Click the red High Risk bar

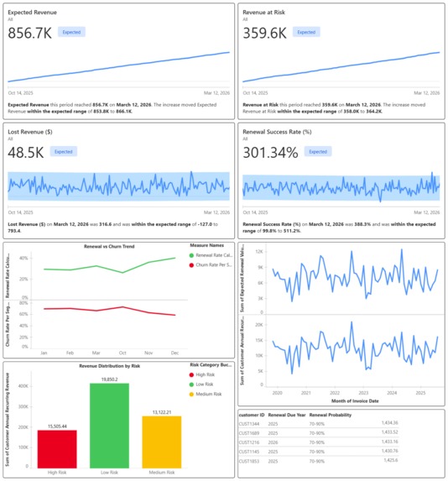[57, 449]
